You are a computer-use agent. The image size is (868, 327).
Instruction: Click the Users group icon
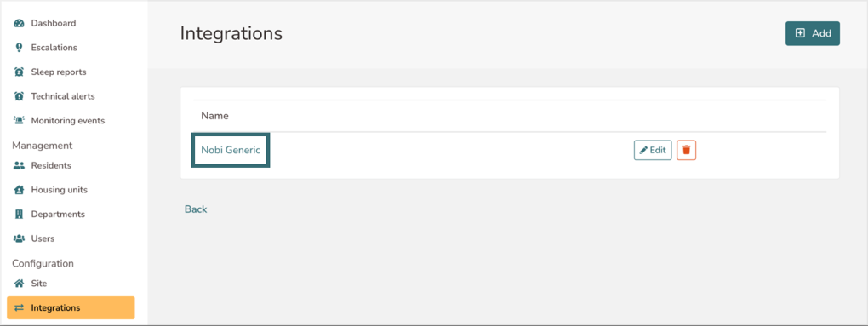[x=20, y=238]
